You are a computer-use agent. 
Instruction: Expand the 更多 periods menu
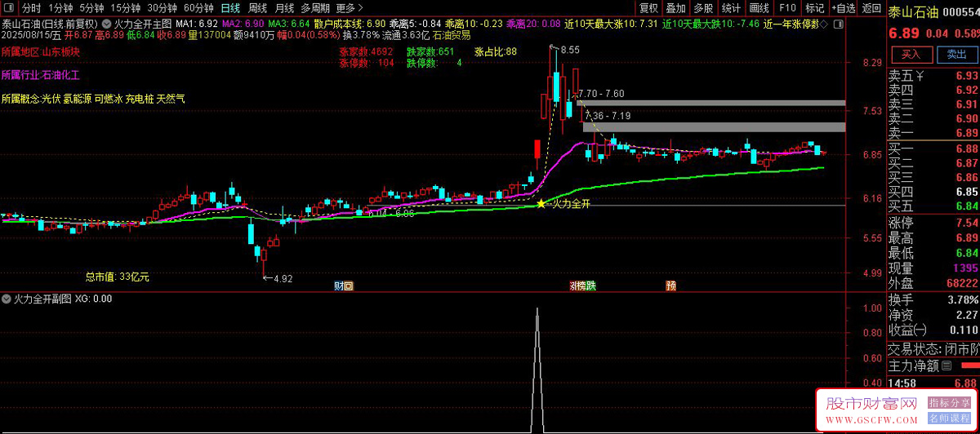[x=350, y=8]
